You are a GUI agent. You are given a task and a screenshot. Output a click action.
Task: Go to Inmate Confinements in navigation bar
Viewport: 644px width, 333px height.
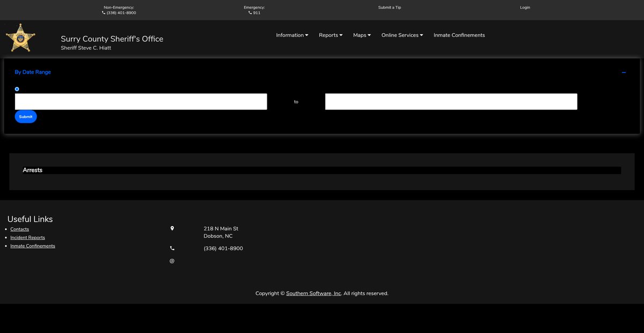459,35
